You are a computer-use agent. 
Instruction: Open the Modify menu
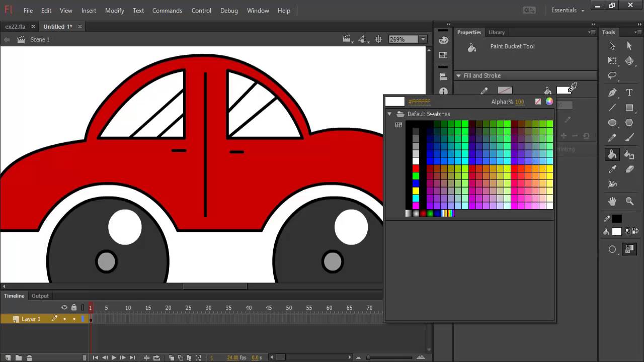point(115,11)
